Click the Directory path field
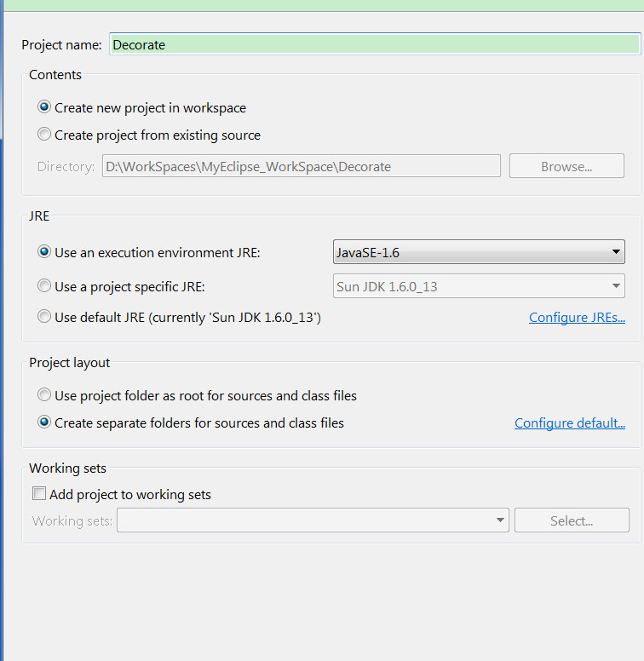This screenshot has width=644, height=661. tap(302, 166)
